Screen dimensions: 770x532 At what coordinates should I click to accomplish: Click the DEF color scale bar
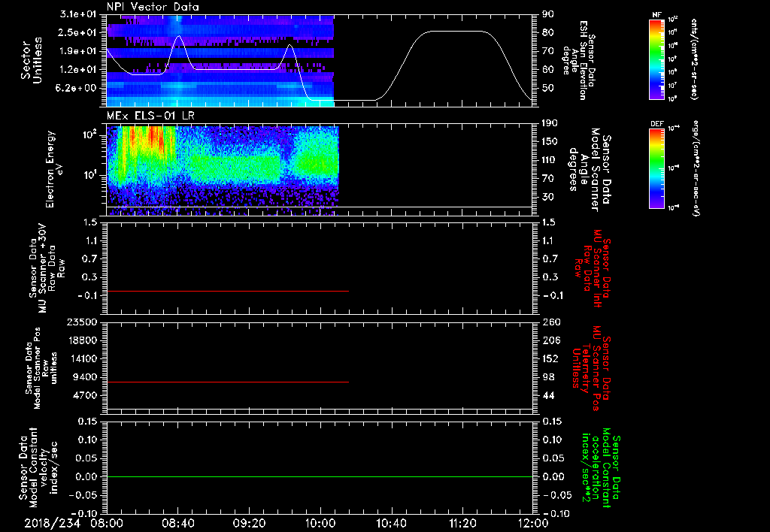pos(656,168)
